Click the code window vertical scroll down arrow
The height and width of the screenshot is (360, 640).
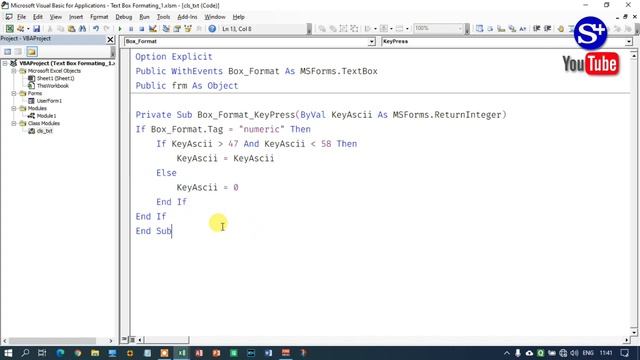pyautogui.click(x=633, y=332)
